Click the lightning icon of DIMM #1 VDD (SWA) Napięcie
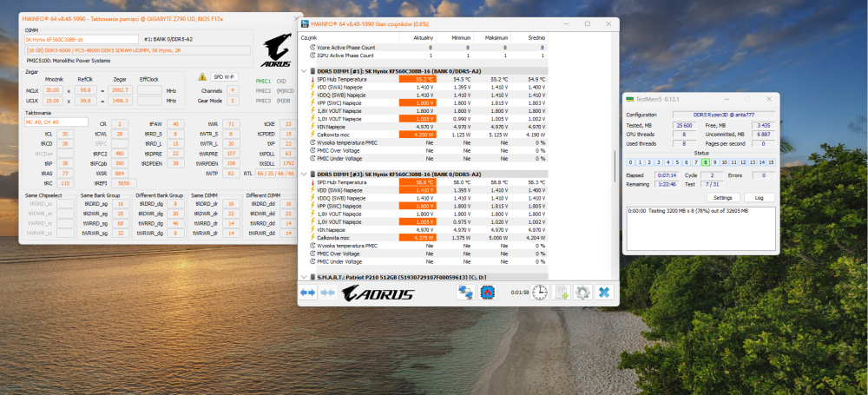The height and width of the screenshot is (395, 868). pos(312,87)
